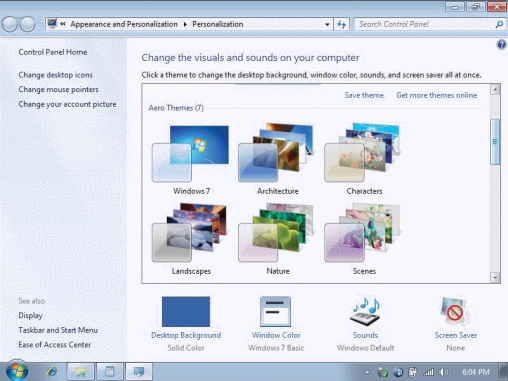The height and width of the screenshot is (381, 508).
Task: Click the search magnifier icon
Action: (x=499, y=24)
